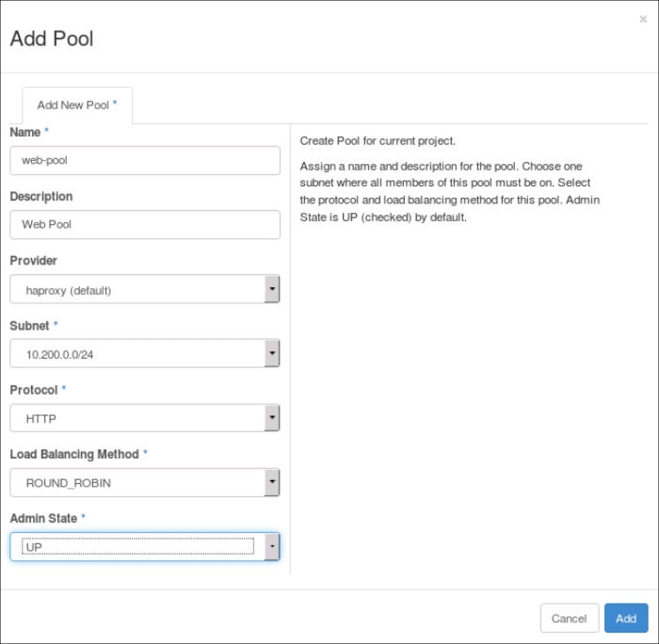Click the Admin State label

(43, 518)
